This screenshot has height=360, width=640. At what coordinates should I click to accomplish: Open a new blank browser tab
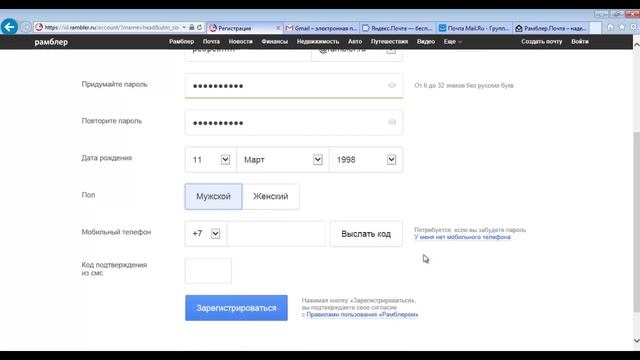click(596, 28)
